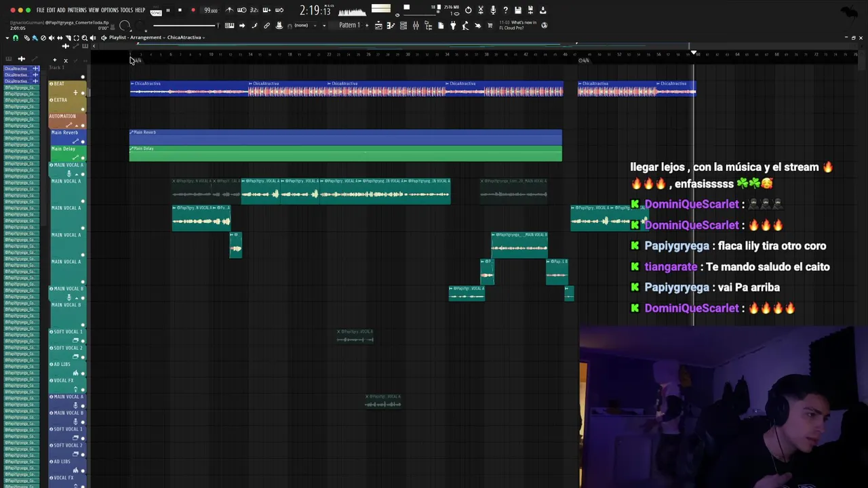Open the Pattern 1 selector dropdown

click(x=350, y=26)
